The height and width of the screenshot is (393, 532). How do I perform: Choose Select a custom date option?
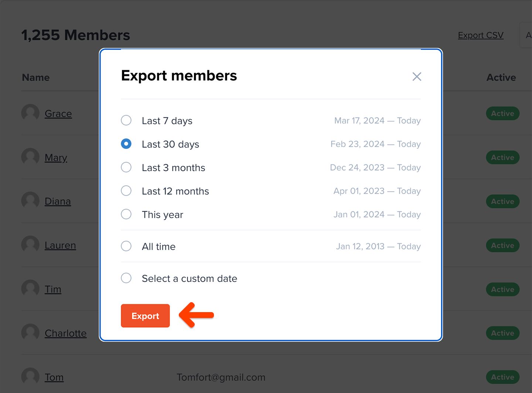(126, 278)
